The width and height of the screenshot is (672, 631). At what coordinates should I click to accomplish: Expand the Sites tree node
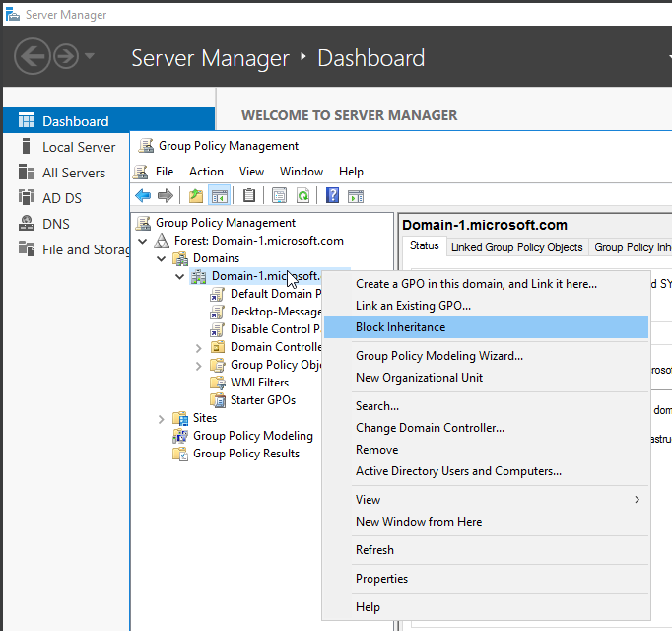click(162, 419)
